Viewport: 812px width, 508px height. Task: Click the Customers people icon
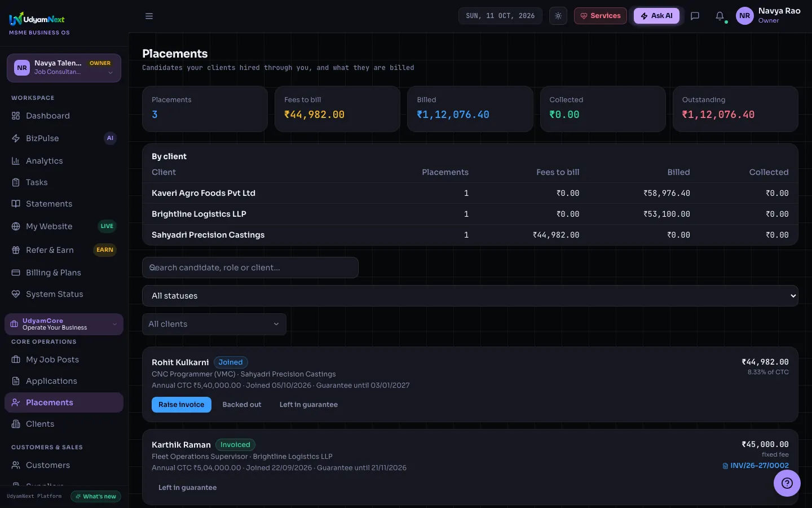click(x=16, y=465)
